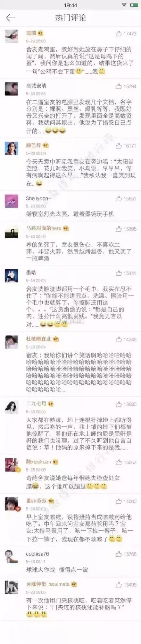This screenshot has width=141, height=644.
Task: Open 西閙's profile avatar
Action: [x=11, y=36]
